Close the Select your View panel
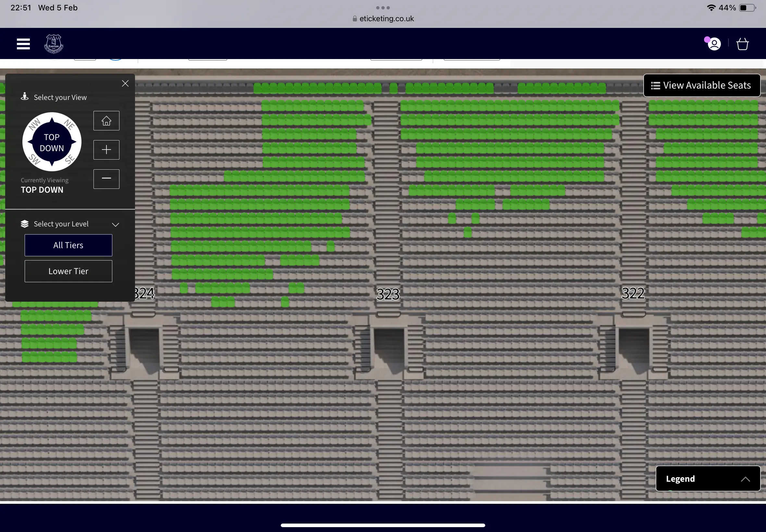Screen dimensions: 766x532 (x=125, y=83)
